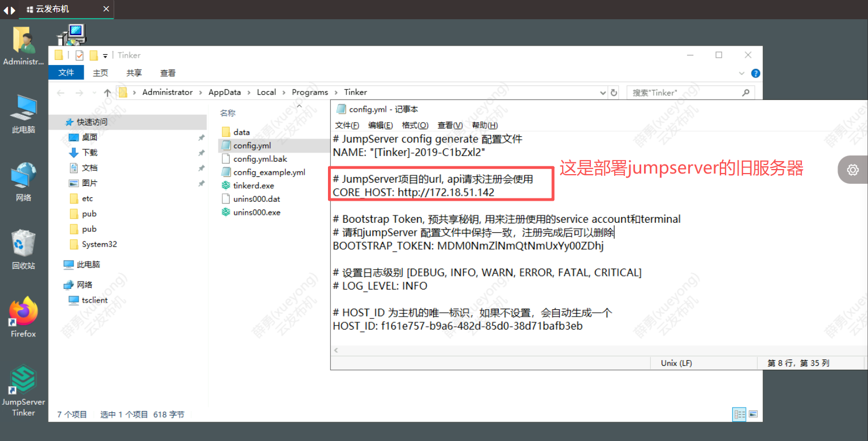The height and width of the screenshot is (441, 868).
Task: Select the unins000.exe file
Action: pos(256,213)
